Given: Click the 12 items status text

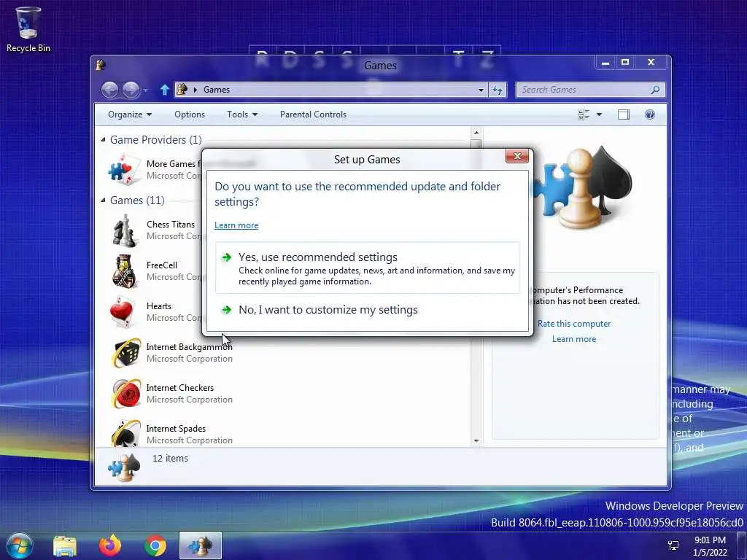Looking at the screenshot, I should click(170, 458).
